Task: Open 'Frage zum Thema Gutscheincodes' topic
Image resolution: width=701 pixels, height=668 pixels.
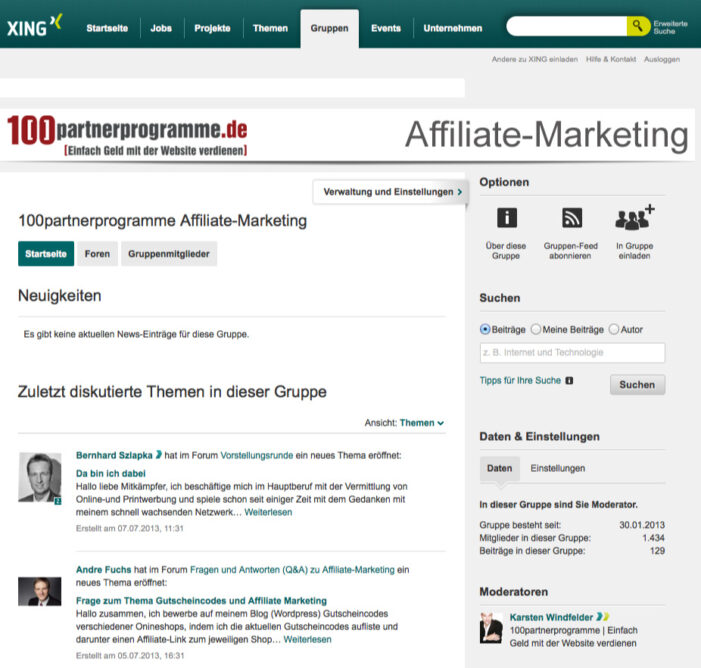Action: 201,600
